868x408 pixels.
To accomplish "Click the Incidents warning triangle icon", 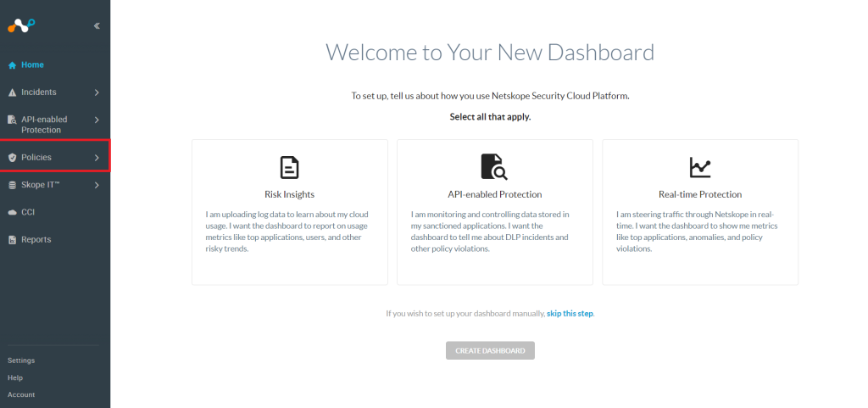I will click(12, 92).
